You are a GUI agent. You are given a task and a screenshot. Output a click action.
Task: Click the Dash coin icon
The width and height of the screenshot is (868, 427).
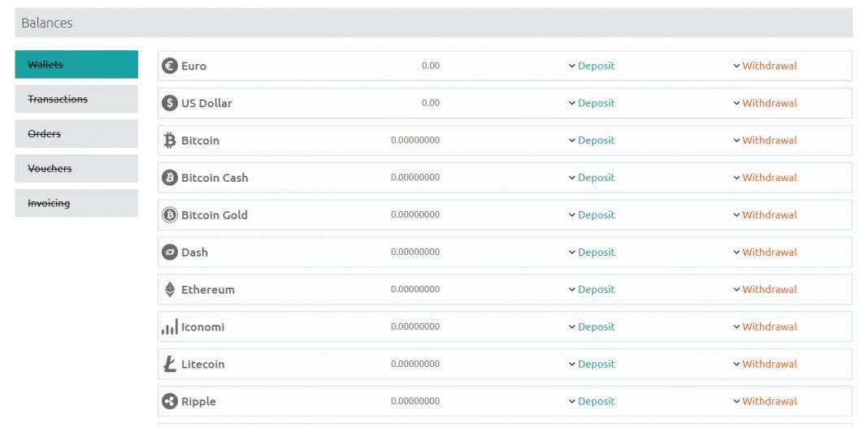tap(169, 252)
